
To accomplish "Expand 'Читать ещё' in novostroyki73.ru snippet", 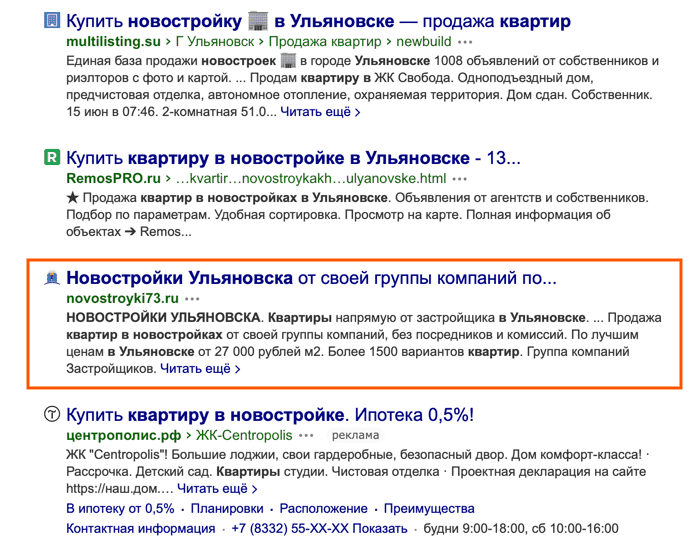I will coord(200,368).
